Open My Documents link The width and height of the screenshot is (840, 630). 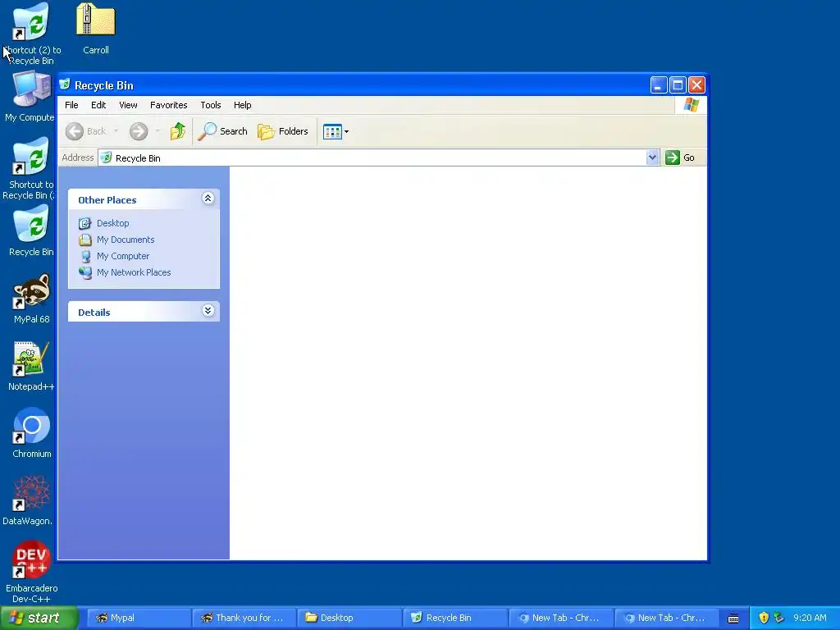coord(126,240)
